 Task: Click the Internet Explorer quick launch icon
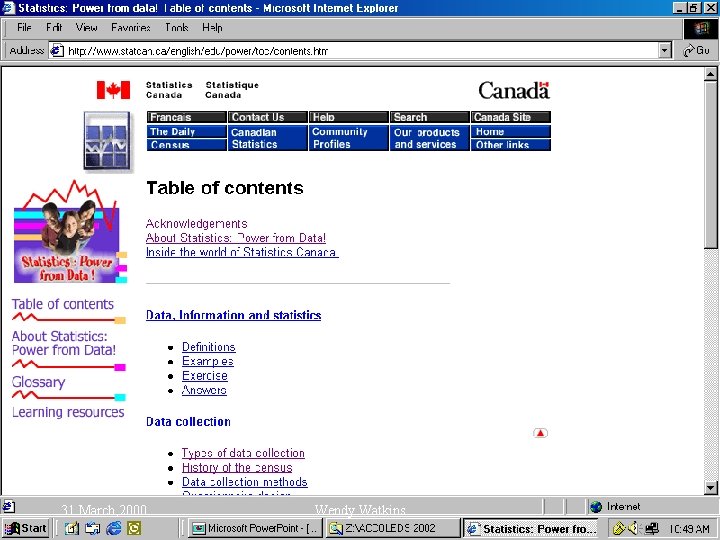click(x=113, y=529)
